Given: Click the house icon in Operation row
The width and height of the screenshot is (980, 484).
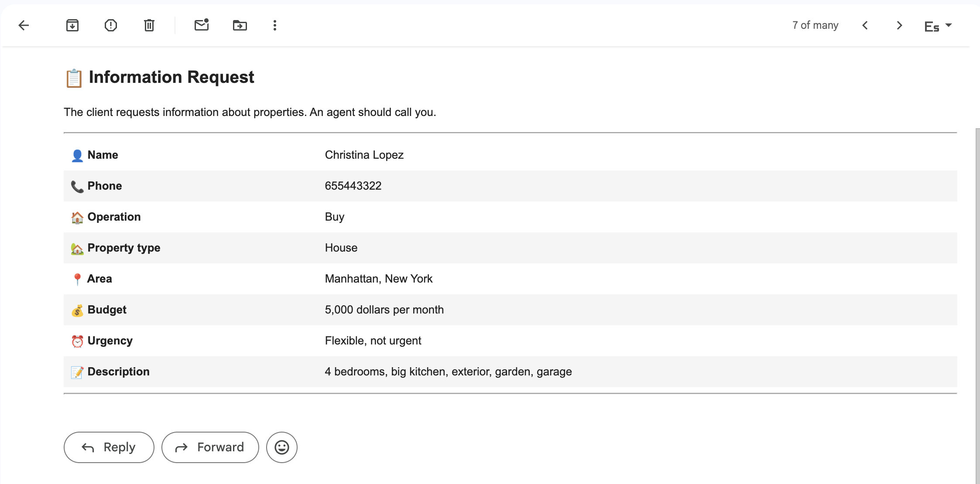Looking at the screenshot, I should click(77, 218).
